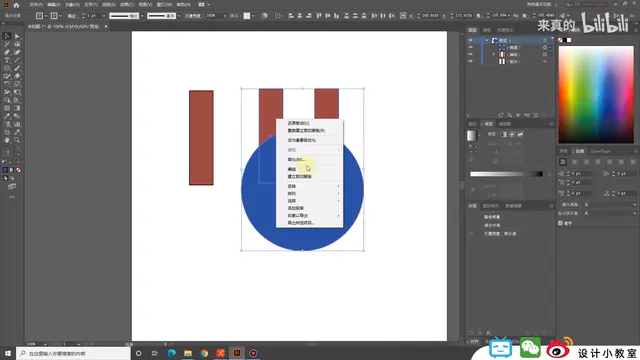This screenshot has width=640, height=360.
Task: Toggle visibility eye of top layer 图层 1
Action: [470, 40]
